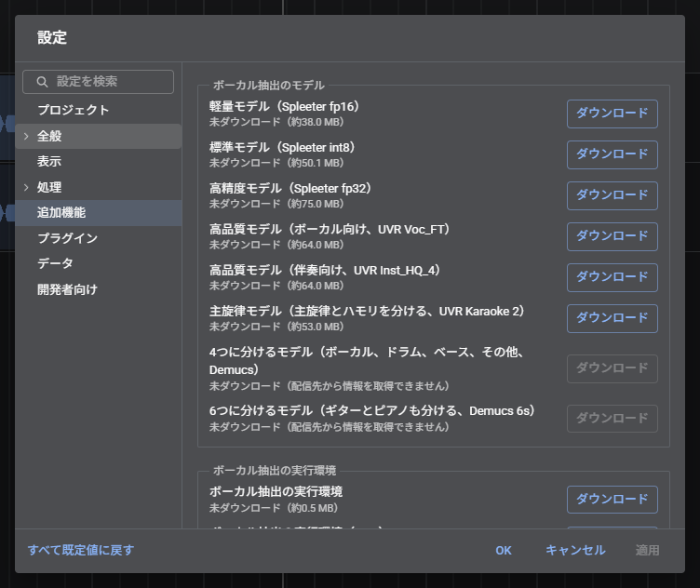Open the データ settings page
The width and height of the screenshot is (700, 588).
pyautogui.click(x=99, y=263)
